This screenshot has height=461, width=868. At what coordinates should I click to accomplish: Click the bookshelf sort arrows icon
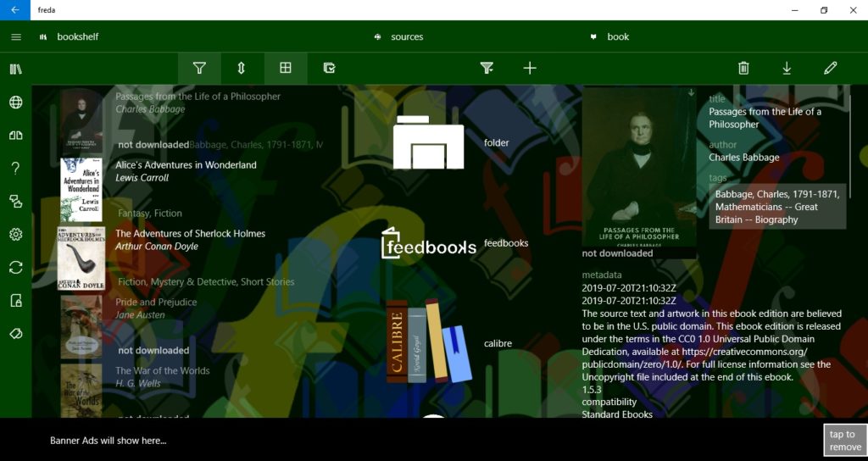[242, 68]
